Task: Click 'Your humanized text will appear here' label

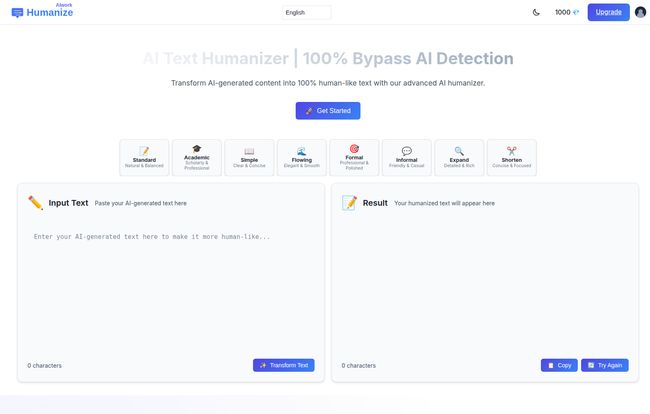Action: [x=444, y=203]
